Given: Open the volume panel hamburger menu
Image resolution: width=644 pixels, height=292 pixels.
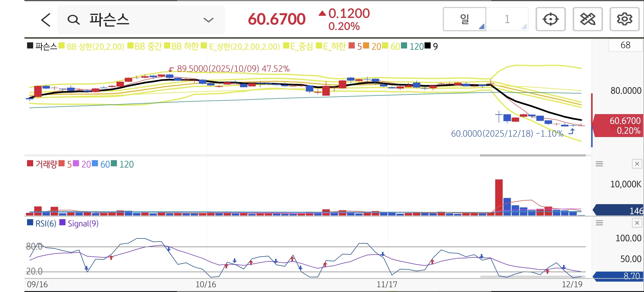Looking at the screenshot, I should pyautogui.click(x=599, y=164).
